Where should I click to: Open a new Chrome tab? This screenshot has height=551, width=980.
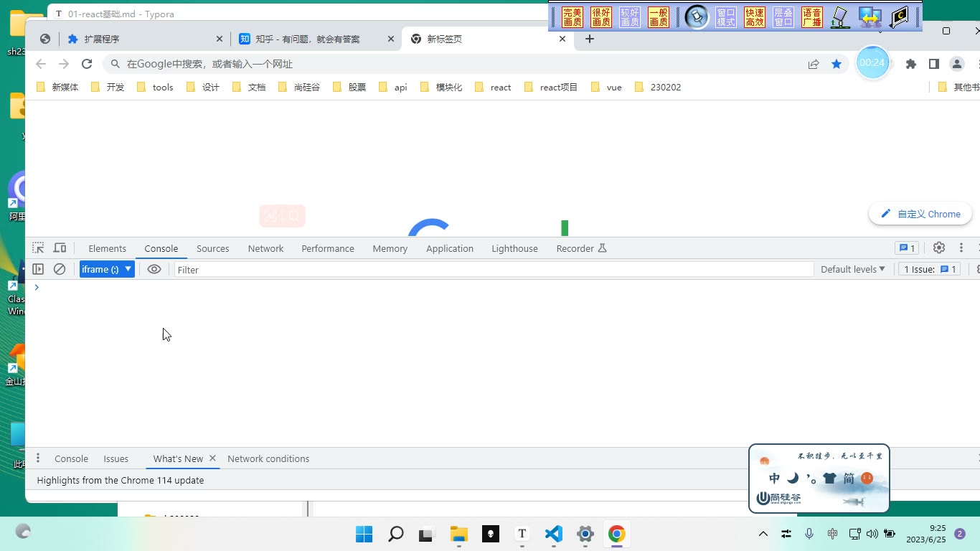pyautogui.click(x=590, y=39)
